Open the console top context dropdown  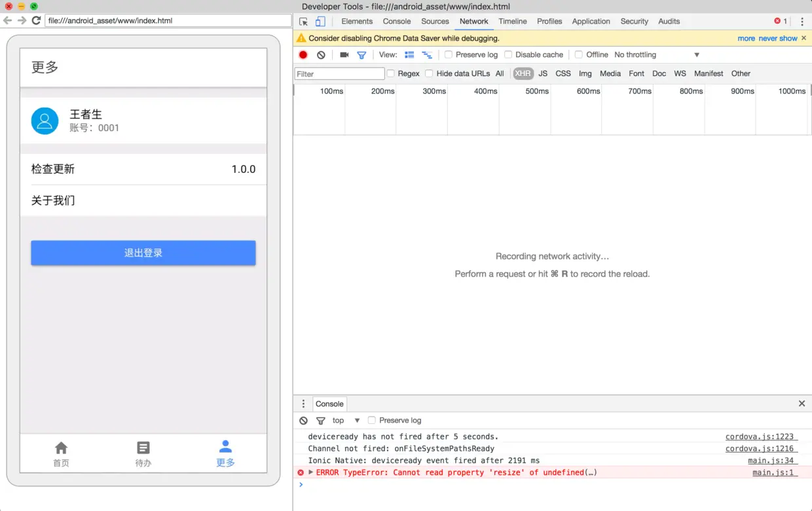[x=346, y=421]
